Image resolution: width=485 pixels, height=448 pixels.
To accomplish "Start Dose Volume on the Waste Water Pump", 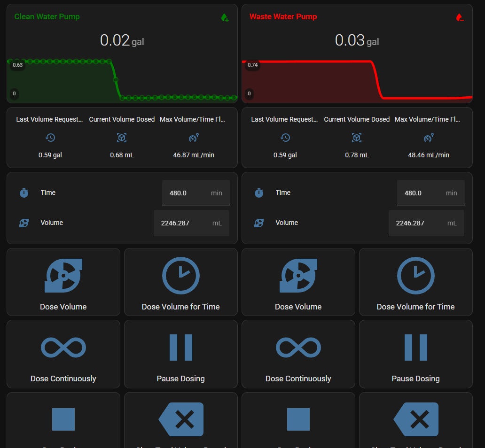I will coord(298,282).
